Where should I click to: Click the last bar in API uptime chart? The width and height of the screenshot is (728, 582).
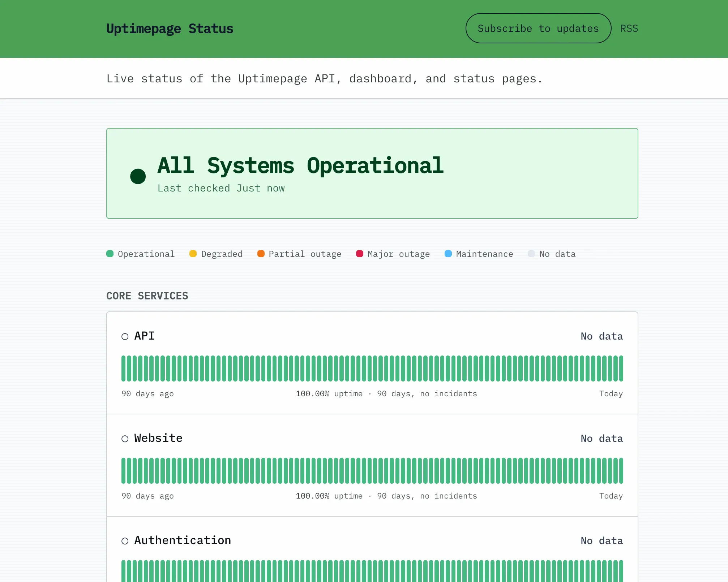tap(621, 368)
